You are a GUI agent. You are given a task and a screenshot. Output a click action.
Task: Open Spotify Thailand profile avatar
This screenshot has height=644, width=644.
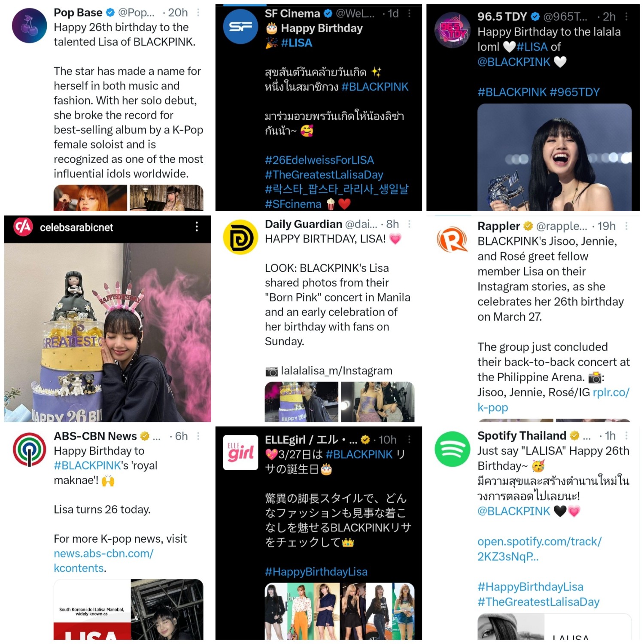click(x=452, y=449)
